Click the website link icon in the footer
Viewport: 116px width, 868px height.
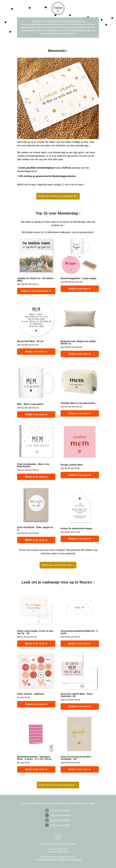[x=47, y=820]
